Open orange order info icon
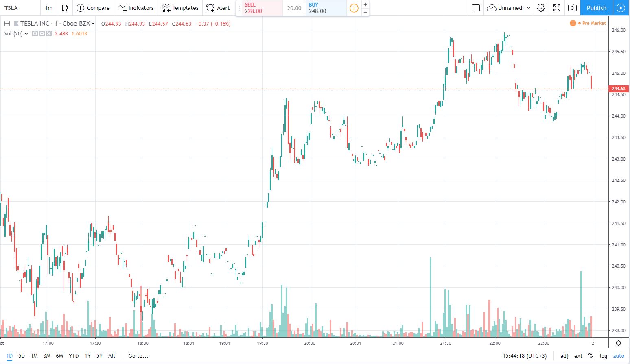Viewport: 630px width, 364px height. coord(354,8)
